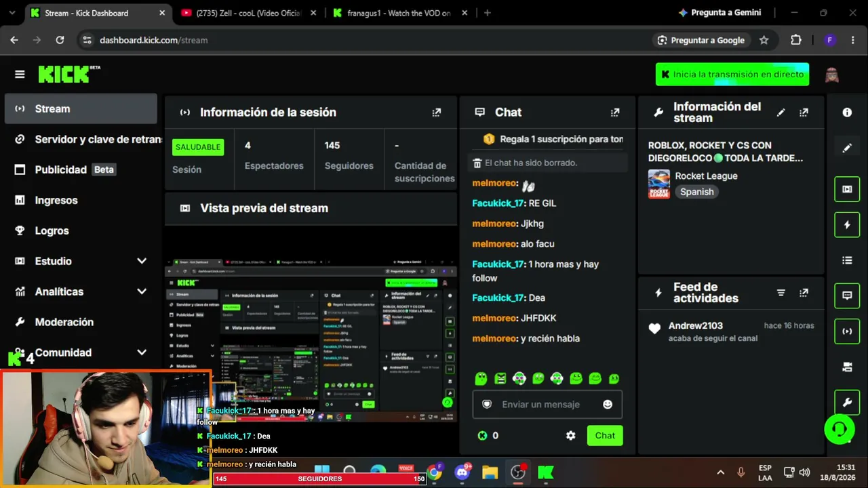Toggle the activity feed lightning icon in right sidebar
The width and height of the screenshot is (868, 488).
tap(847, 224)
